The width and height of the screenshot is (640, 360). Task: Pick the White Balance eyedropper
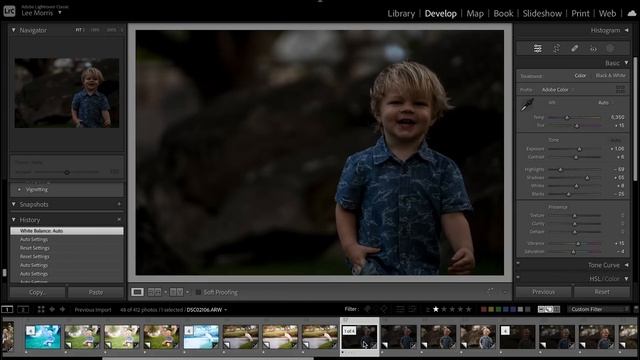click(x=527, y=105)
